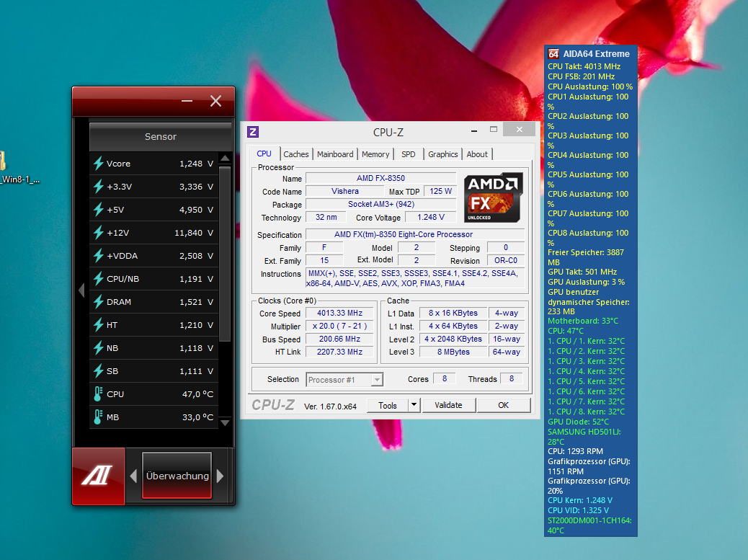Screen dimensions: 748x560
Task: Click the DRAM lightning bolt icon
Action: pos(98,302)
